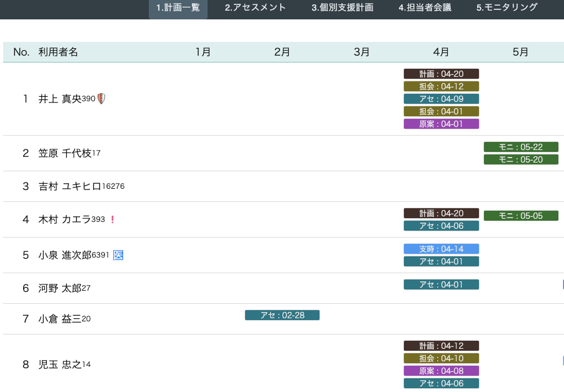Select user name 児玉 忠之
Viewport: 564px width, 392px height.
click(59, 364)
